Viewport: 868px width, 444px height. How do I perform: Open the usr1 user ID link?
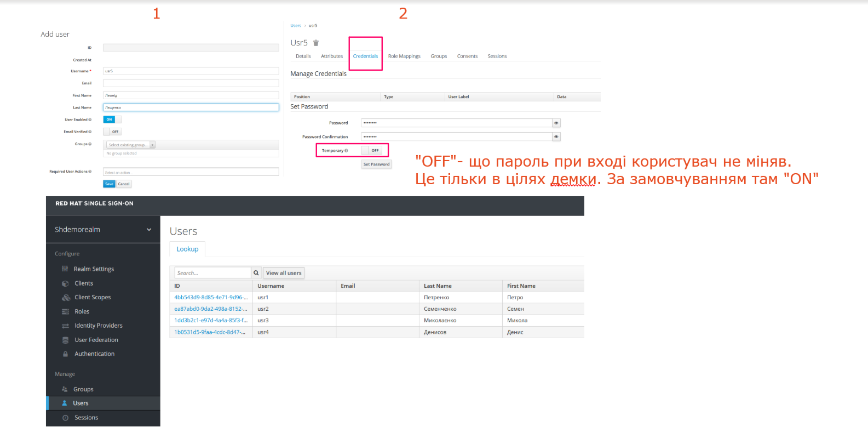(211, 298)
